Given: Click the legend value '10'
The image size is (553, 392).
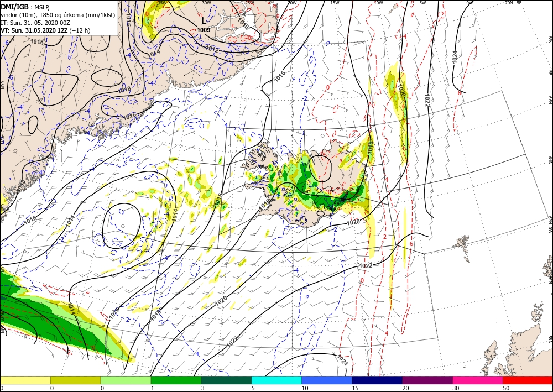Looking at the screenshot, I should point(305,388).
